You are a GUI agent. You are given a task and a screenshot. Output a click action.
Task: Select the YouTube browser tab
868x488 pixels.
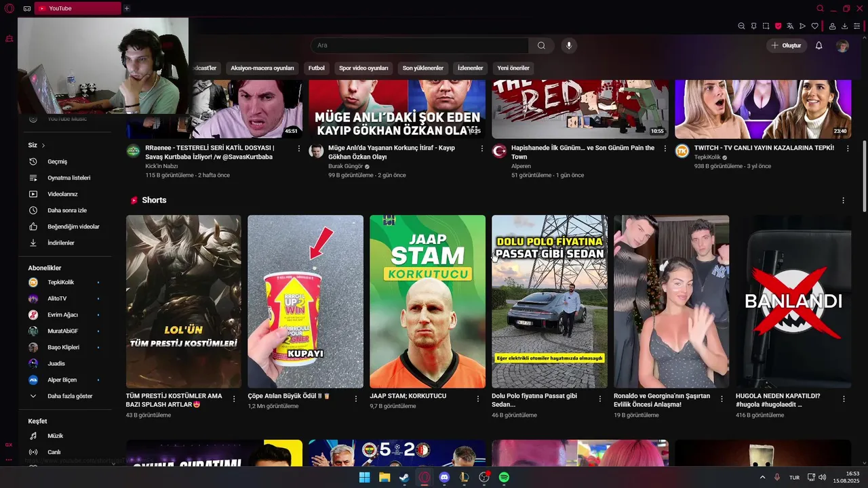click(x=77, y=8)
